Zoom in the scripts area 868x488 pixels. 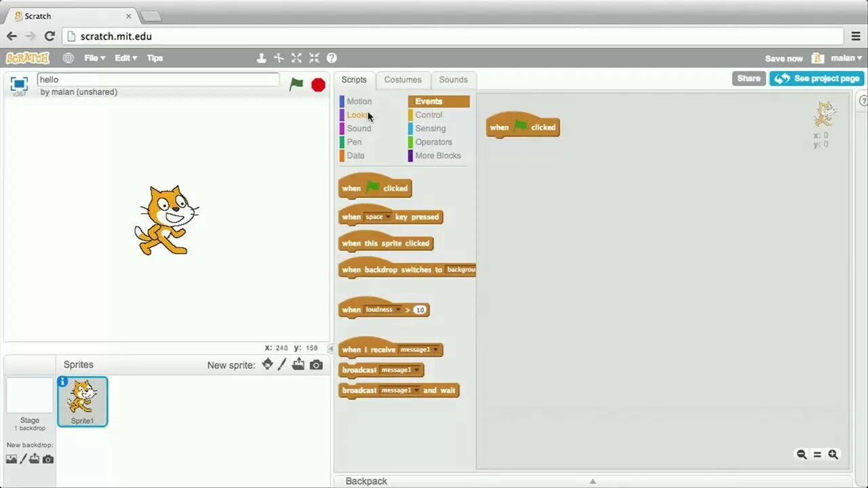(833, 455)
